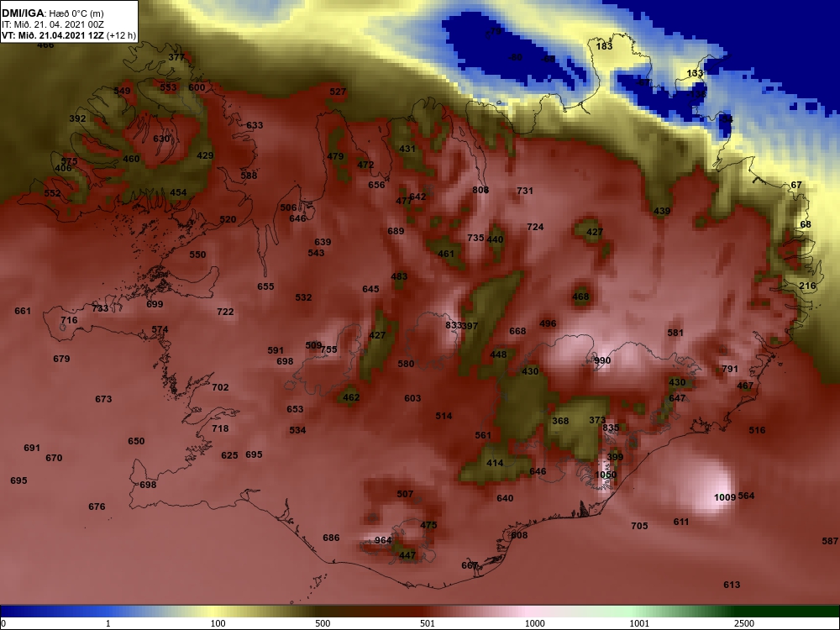Click the map value '755'
The image size is (840, 630).
pos(329,349)
